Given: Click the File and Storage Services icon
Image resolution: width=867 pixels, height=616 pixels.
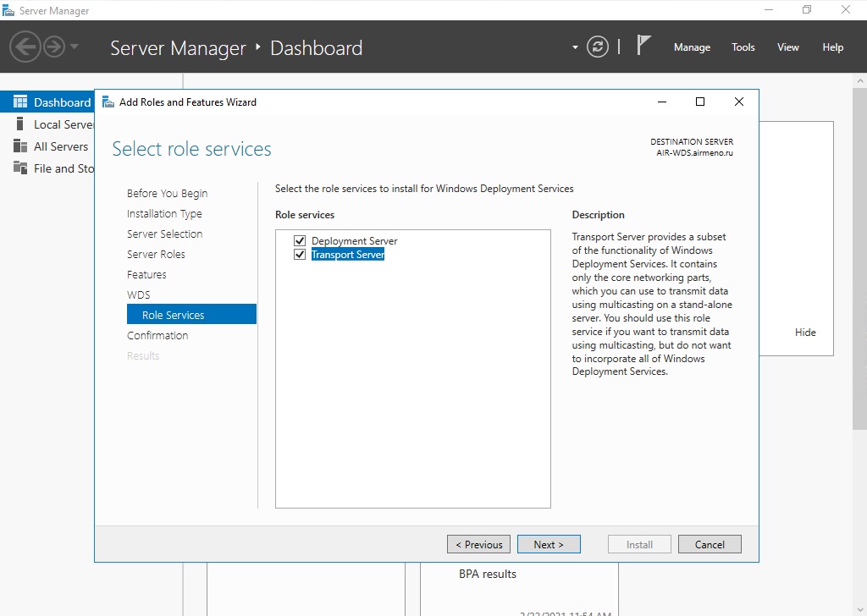Looking at the screenshot, I should click(20, 168).
